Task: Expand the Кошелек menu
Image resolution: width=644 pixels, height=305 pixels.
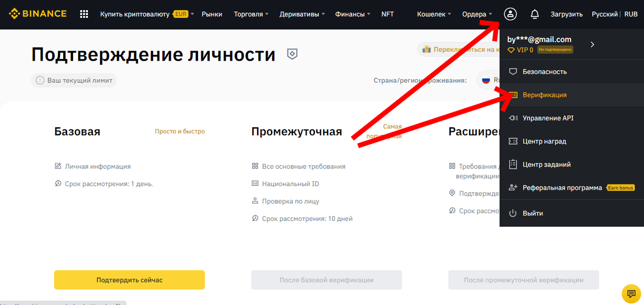Action: 434,14
